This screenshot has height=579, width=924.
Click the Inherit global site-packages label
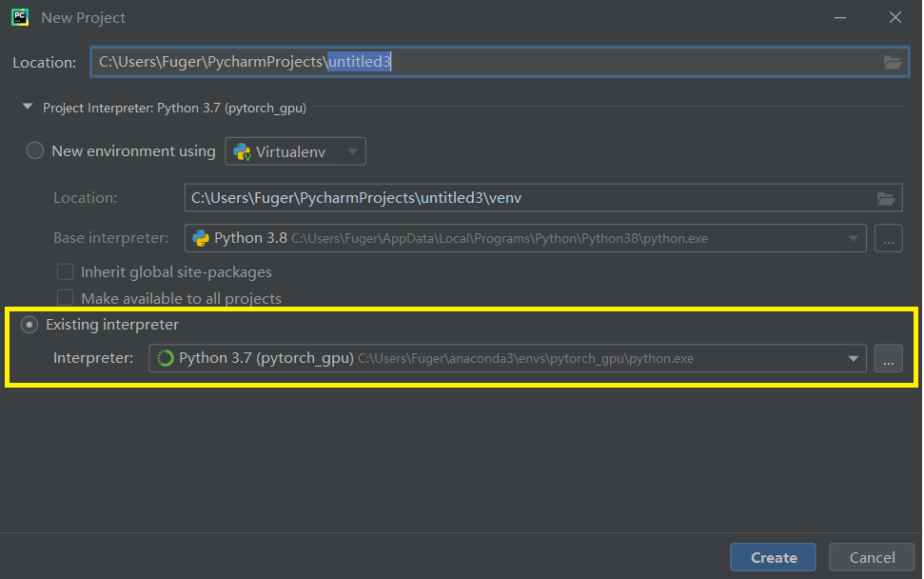(x=176, y=271)
